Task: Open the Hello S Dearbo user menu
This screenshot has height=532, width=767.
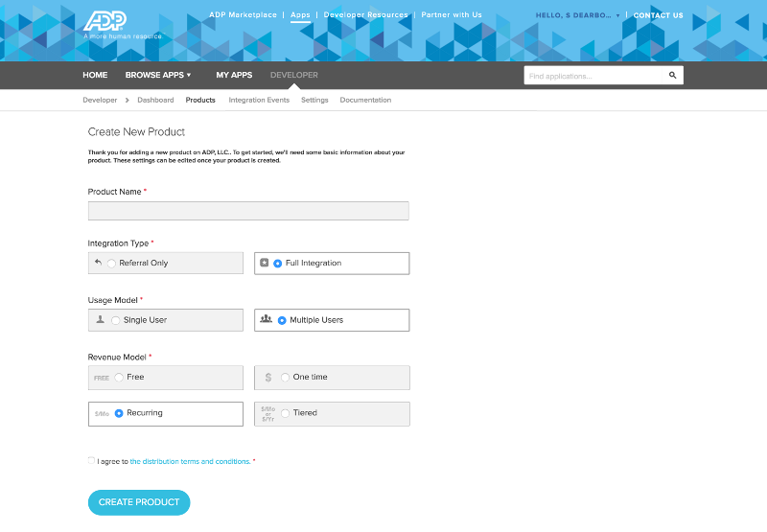Action: pos(578,15)
